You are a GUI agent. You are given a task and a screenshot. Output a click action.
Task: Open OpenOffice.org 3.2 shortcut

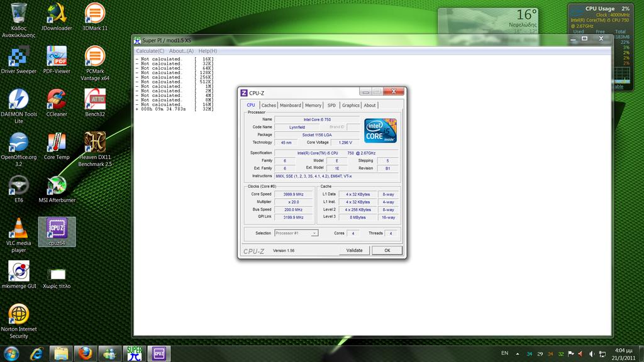click(x=18, y=148)
